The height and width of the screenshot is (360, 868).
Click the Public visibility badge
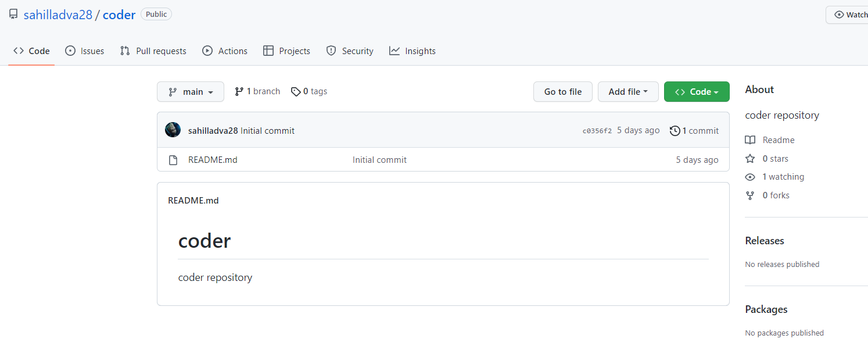pyautogui.click(x=156, y=15)
